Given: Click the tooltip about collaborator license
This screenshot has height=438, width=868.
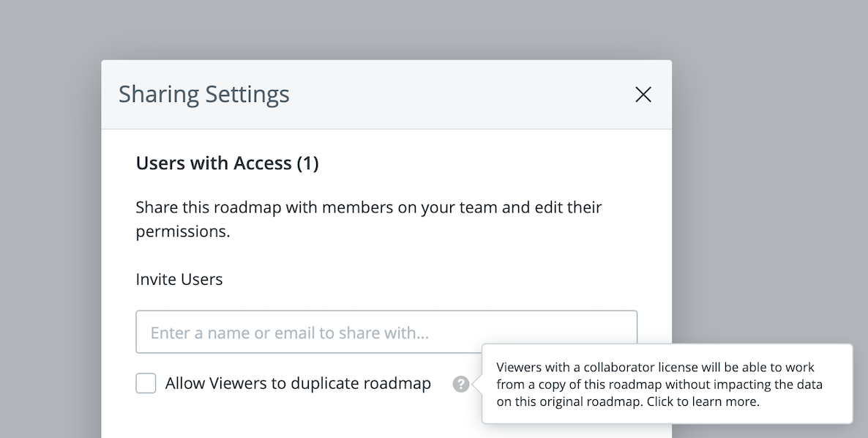Looking at the screenshot, I should coord(667,384).
